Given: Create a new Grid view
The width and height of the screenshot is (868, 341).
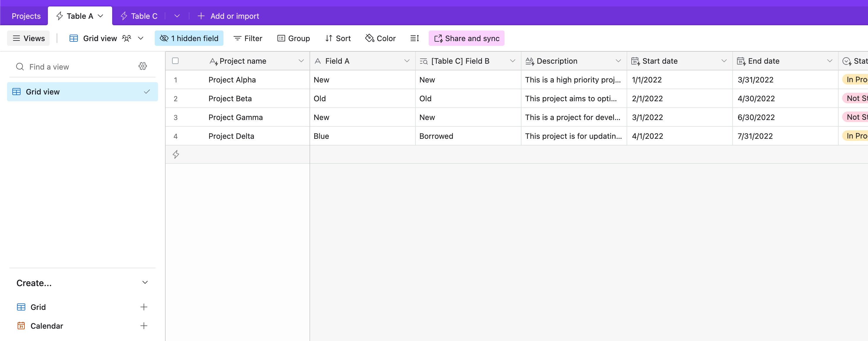Looking at the screenshot, I should pyautogui.click(x=82, y=307).
